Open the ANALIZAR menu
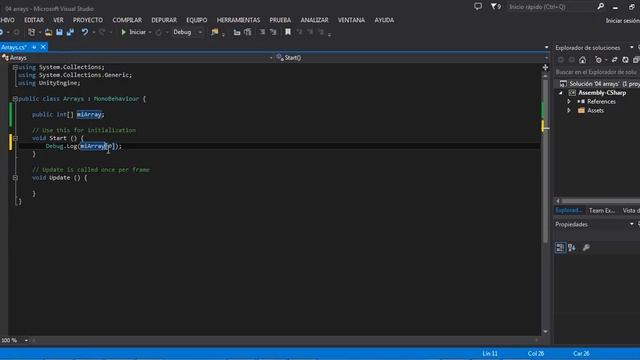This screenshot has width=640, height=360. (x=314, y=20)
